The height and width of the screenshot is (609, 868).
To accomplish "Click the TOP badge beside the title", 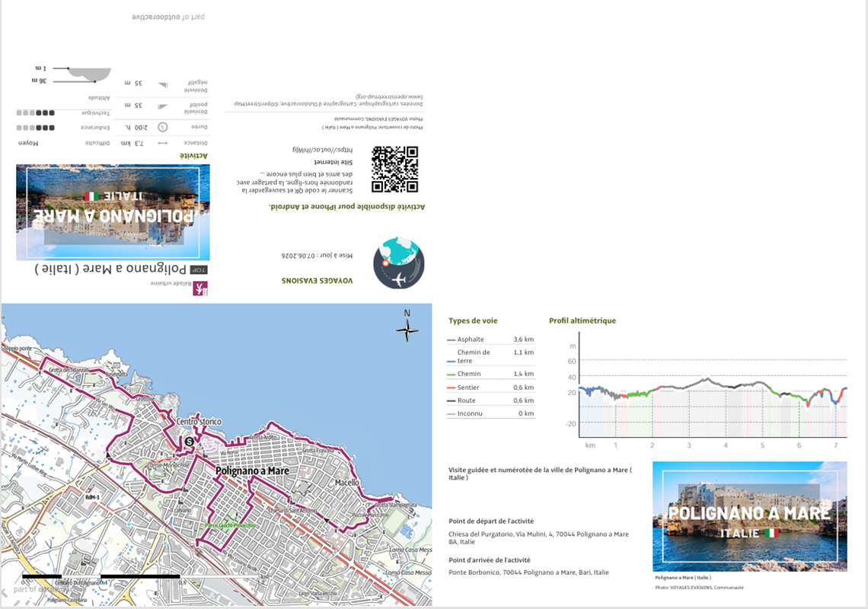I will tap(198, 269).
